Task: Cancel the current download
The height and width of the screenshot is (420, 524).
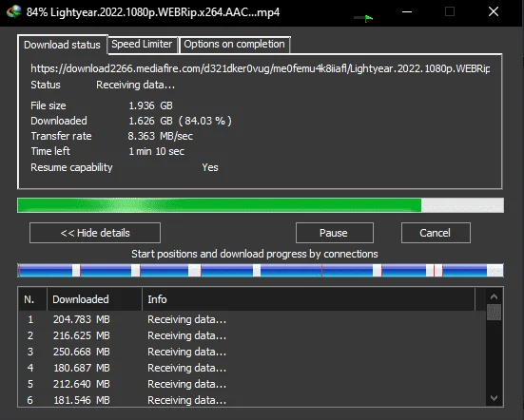Action: tap(436, 233)
